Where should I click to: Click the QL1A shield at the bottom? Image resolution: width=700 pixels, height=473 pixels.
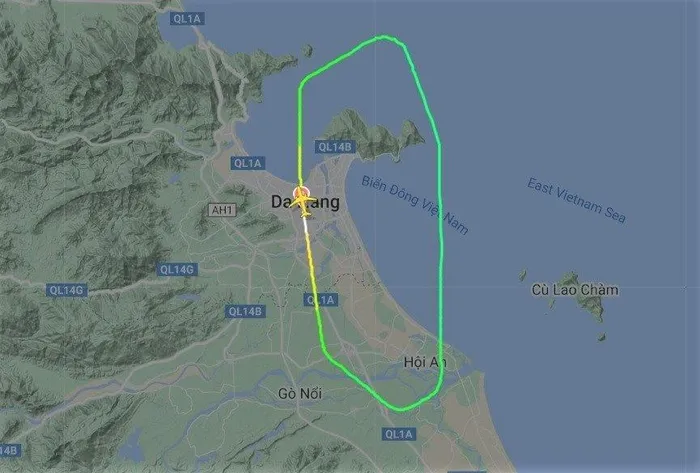(x=399, y=434)
